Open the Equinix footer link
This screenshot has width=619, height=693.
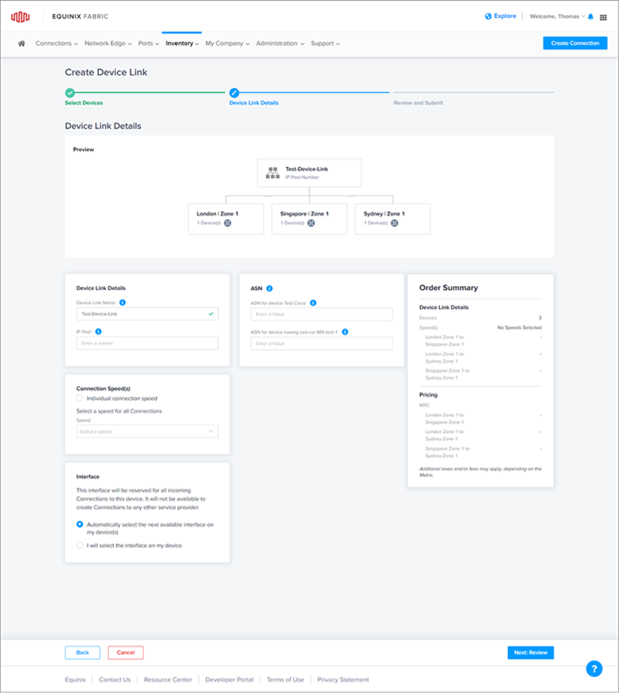pyautogui.click(x=75, y=679)
